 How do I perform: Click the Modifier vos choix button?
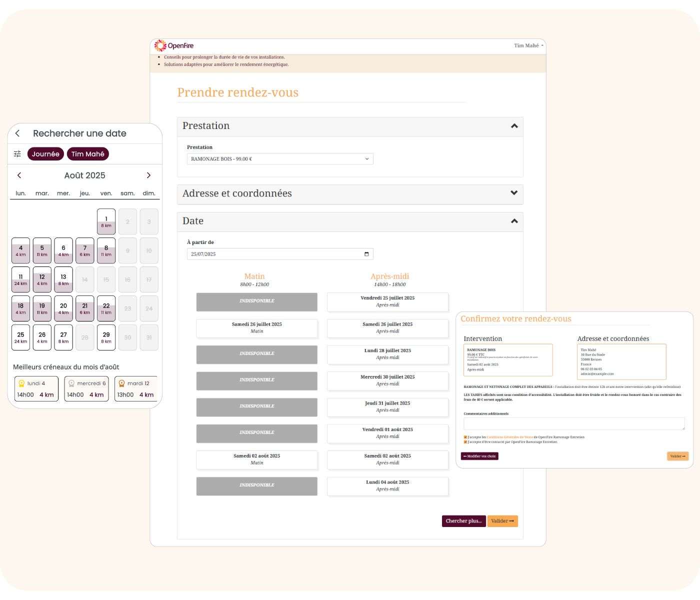click(x=479, y=456)
